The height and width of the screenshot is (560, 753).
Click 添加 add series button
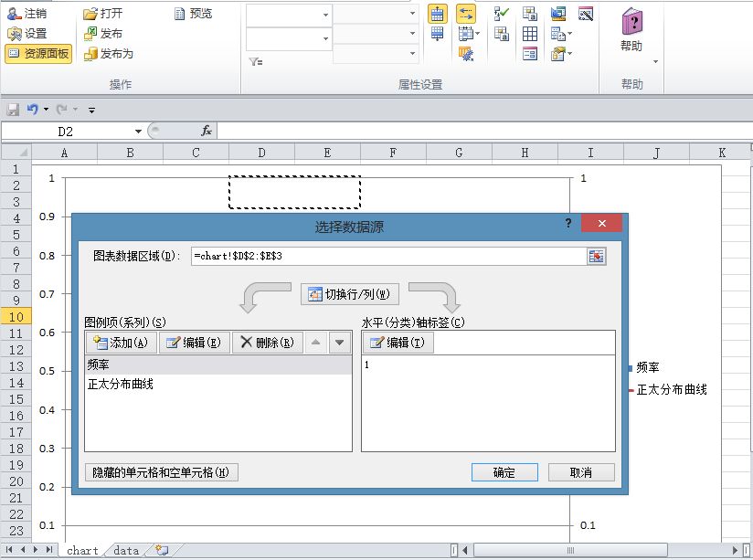point(121,343)
